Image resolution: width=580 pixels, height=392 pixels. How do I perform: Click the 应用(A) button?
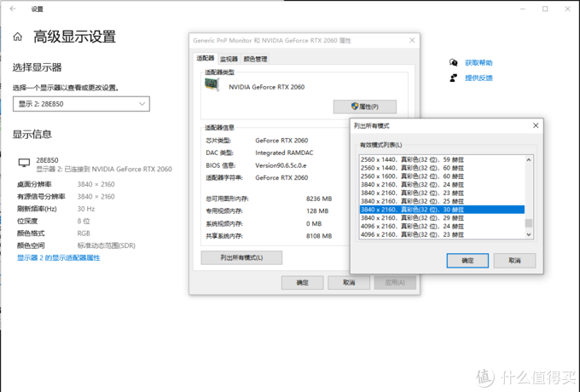click(395, 283)
